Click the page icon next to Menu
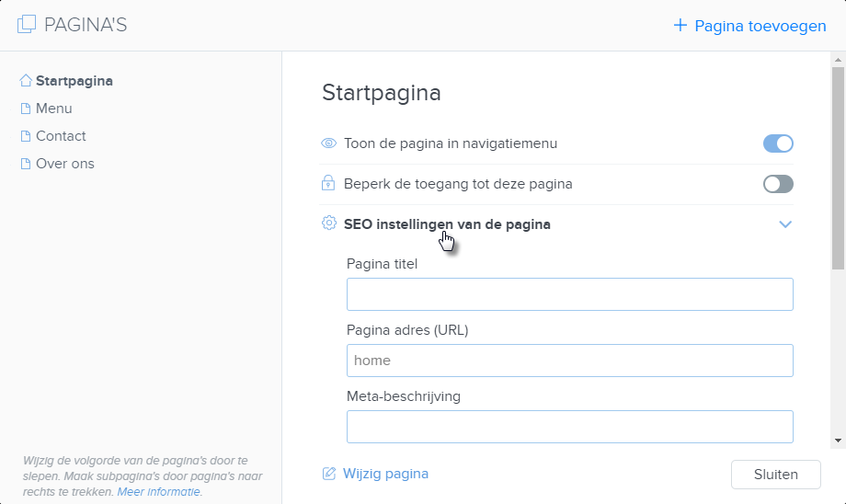The width and height of the screenshot is (846, 504). [x=26, y=109]
